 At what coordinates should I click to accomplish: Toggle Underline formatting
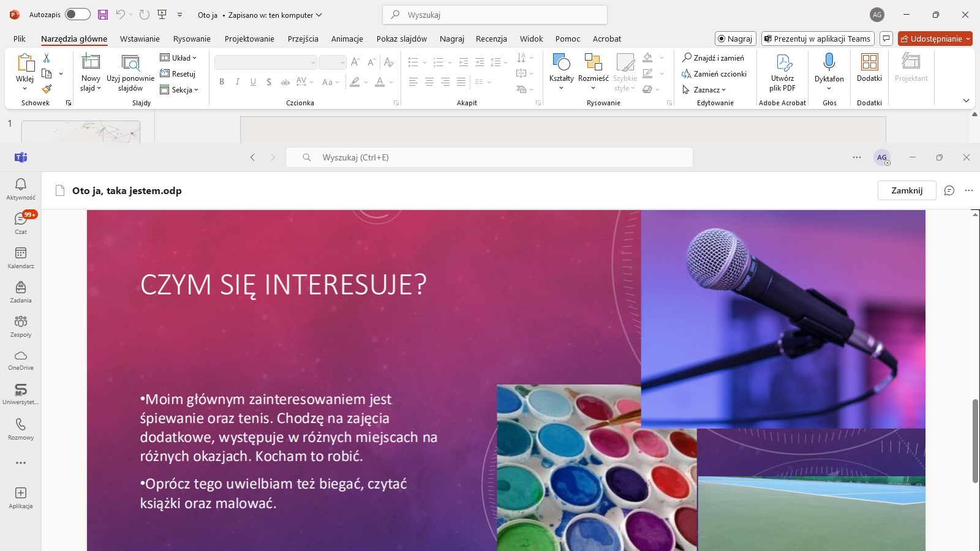tap(253, 81)
